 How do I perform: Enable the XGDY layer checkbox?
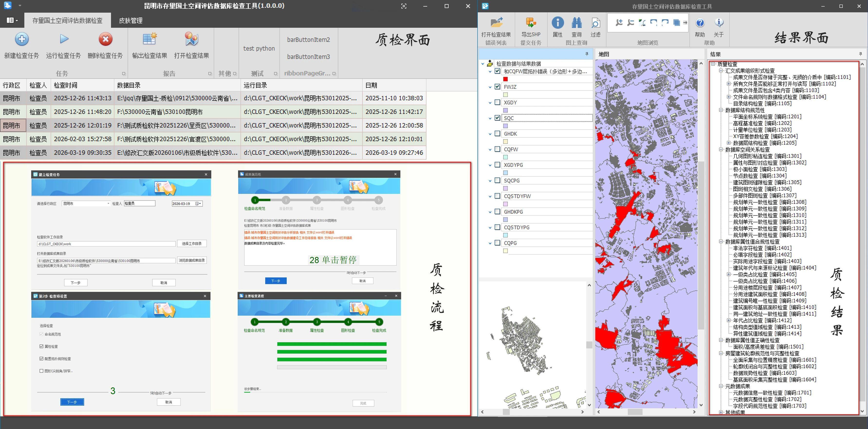[497, 102]
